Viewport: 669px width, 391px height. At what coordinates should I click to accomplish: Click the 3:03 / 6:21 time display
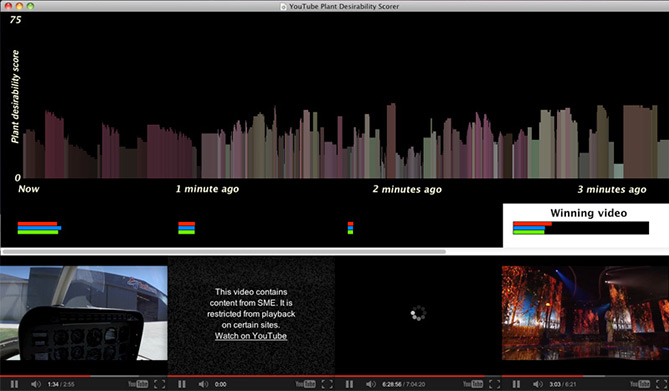tap(562, 385)
